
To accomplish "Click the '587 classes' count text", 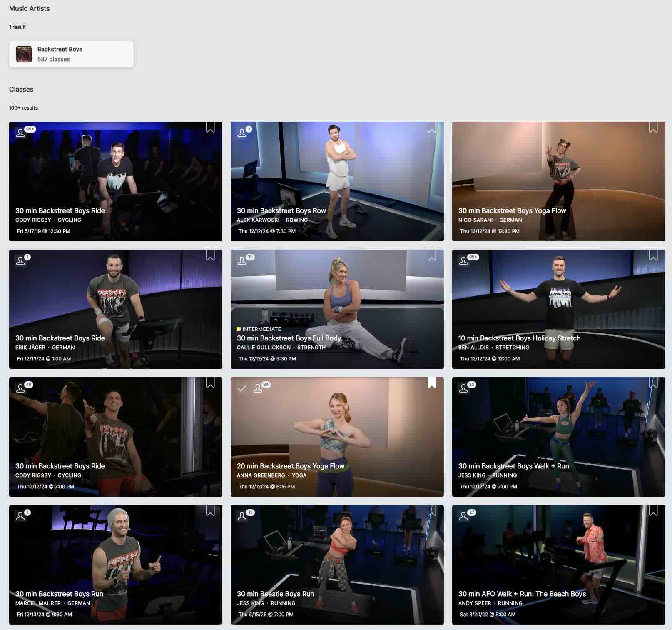I will (x=54, y=59).
